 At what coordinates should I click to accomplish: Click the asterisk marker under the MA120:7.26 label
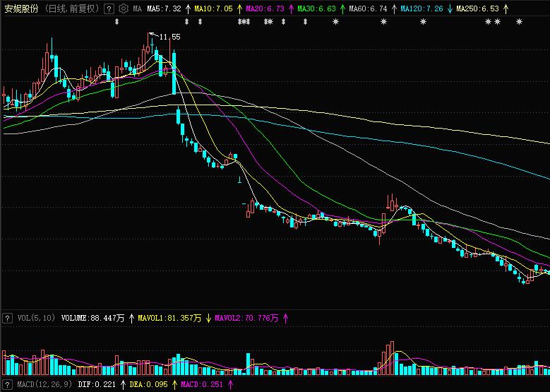coord(424,22)
